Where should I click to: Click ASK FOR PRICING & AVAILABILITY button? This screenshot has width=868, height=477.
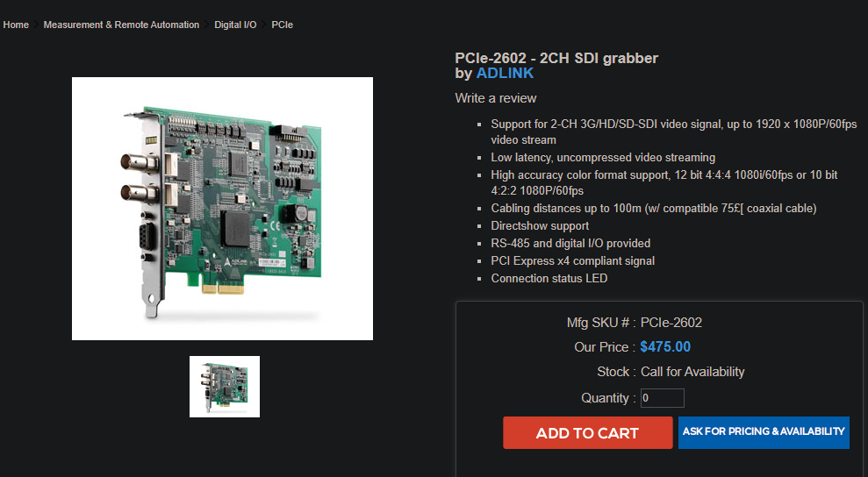764,432
